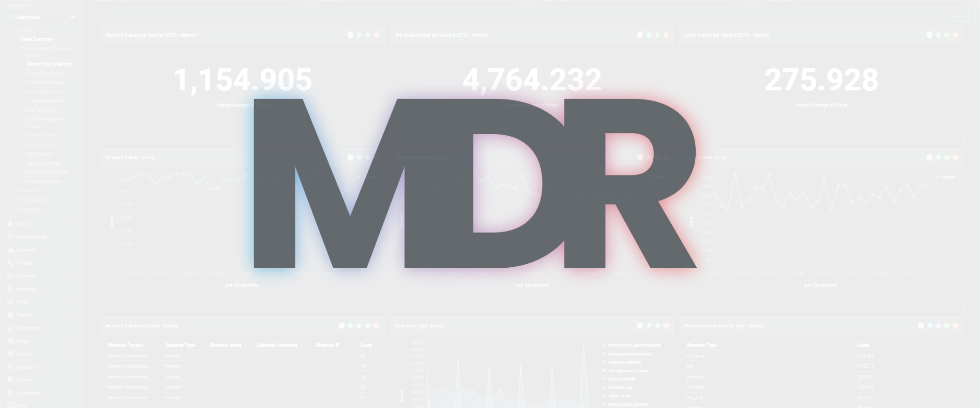Open Cybereason via the bug icon
This screenshot has width=980, height=408.
tap(10, 393)
